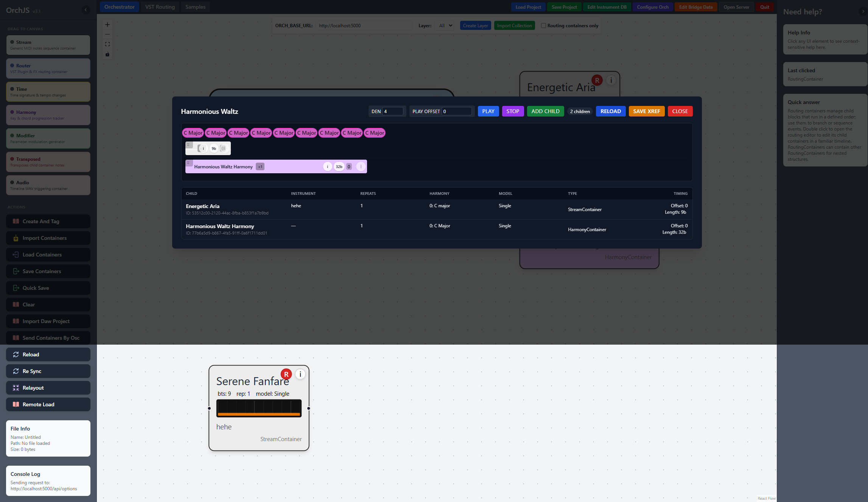
Task: Switch to the Samples tab
Action: (x=195, y=7)
